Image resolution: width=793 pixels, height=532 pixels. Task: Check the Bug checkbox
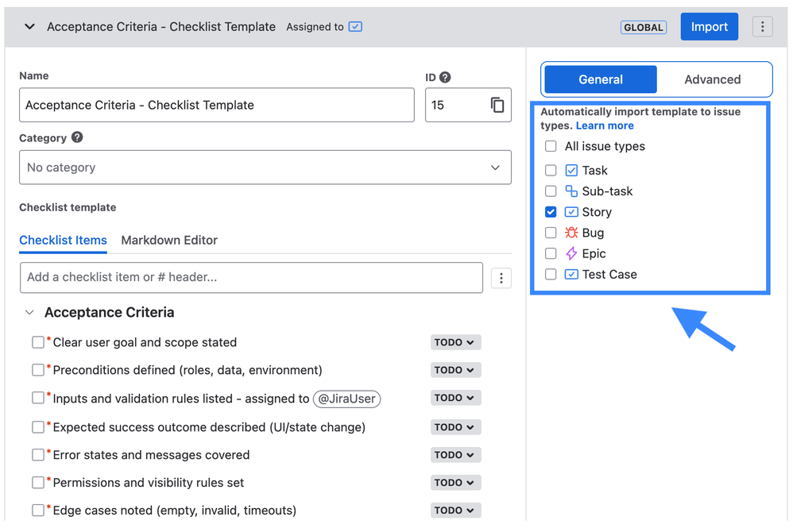coord(551,233)
